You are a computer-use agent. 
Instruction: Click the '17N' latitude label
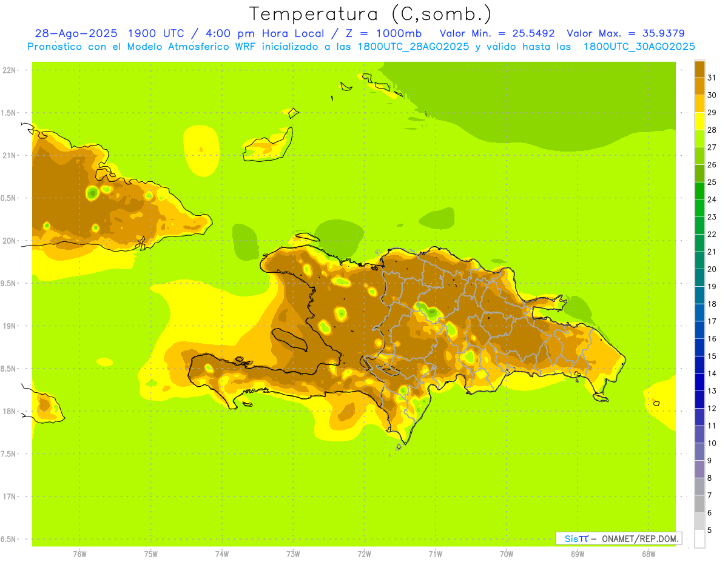click(8, 497)
